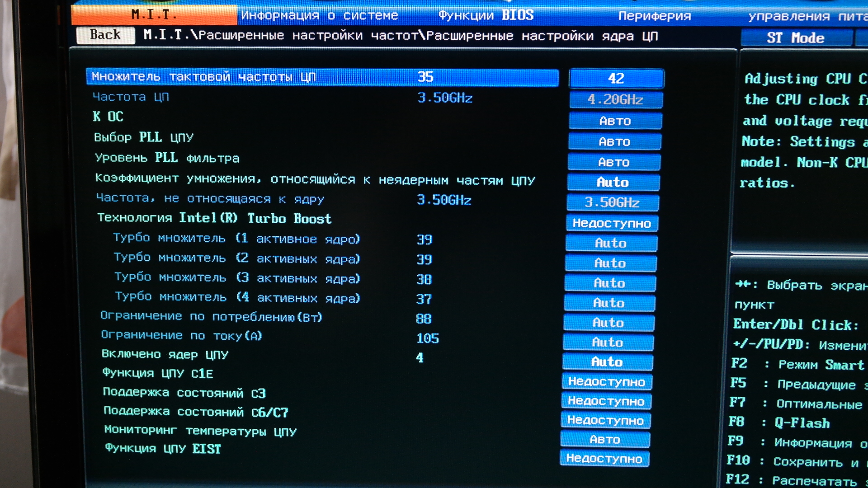Set uncore ratio Auto field
The height and width of the screenshot is (488, 868).
613,183
